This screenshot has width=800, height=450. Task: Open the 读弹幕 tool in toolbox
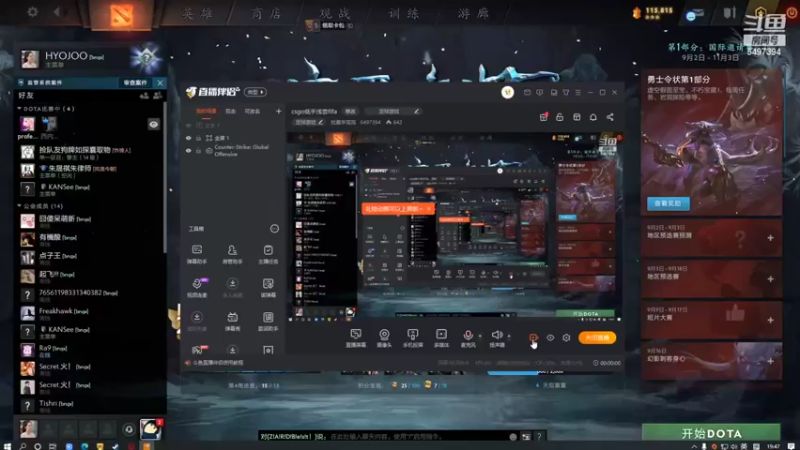coord(268,287)
